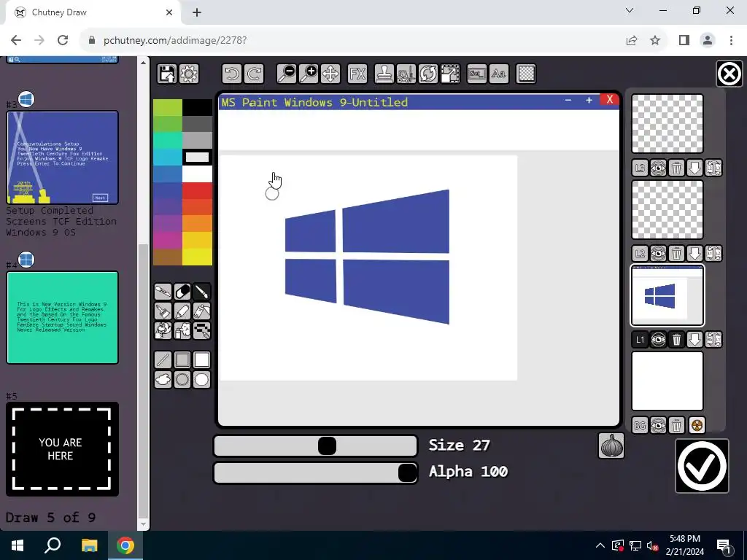
Task: Click the forklift move-layer tool
Action: click(406, 74)
